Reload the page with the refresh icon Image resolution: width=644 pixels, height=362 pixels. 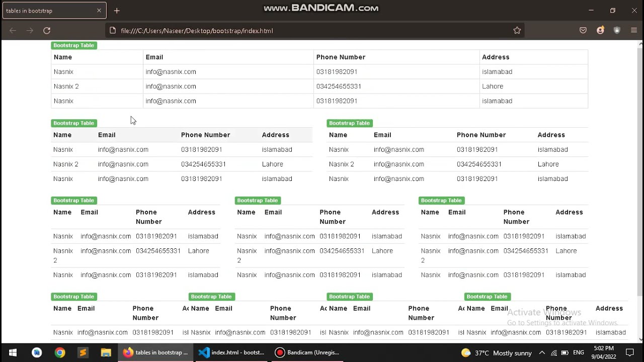point(47,31)
